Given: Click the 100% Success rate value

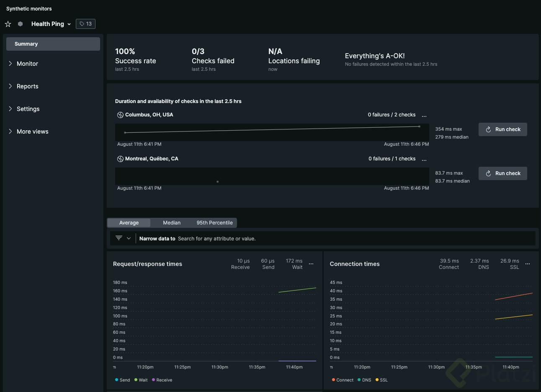Looking at the screenshot, I should pos(125,52).
